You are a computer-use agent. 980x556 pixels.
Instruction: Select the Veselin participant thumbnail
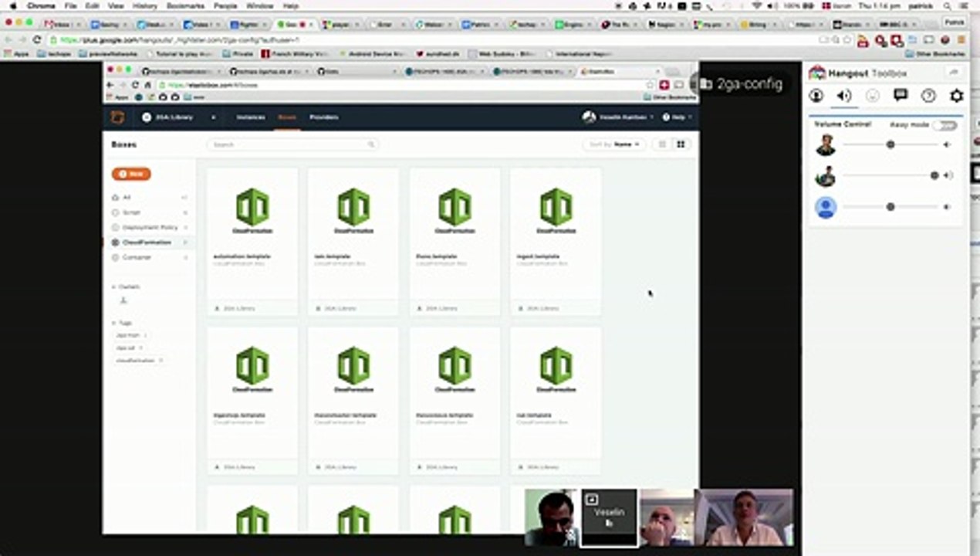pos(609,517)
